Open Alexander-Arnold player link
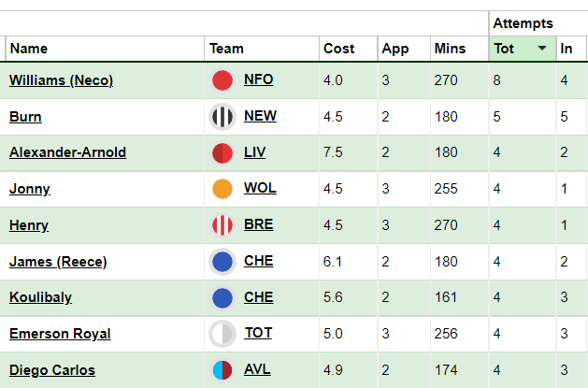 [67, 152]
